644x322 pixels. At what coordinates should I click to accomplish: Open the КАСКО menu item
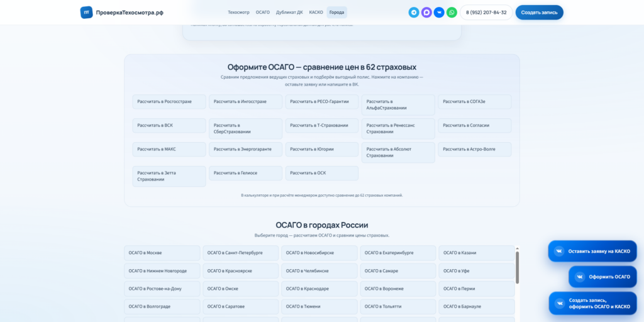pos(316,13)
